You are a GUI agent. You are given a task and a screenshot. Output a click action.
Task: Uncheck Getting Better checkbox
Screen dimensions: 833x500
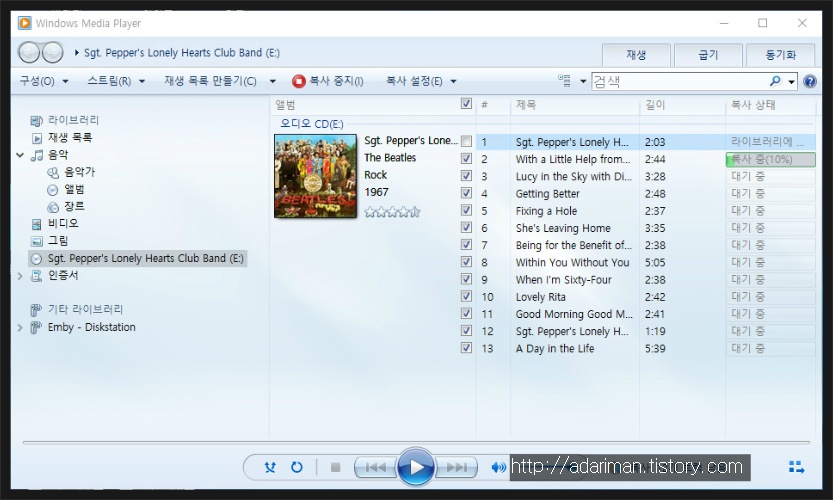point(466,193)
